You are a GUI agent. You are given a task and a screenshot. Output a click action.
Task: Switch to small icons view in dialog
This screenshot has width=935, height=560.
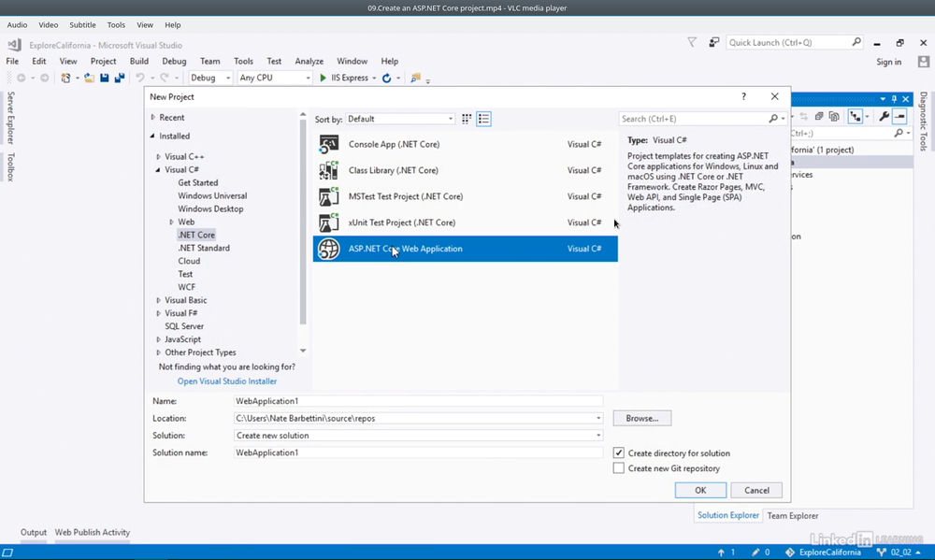[467, 119]
